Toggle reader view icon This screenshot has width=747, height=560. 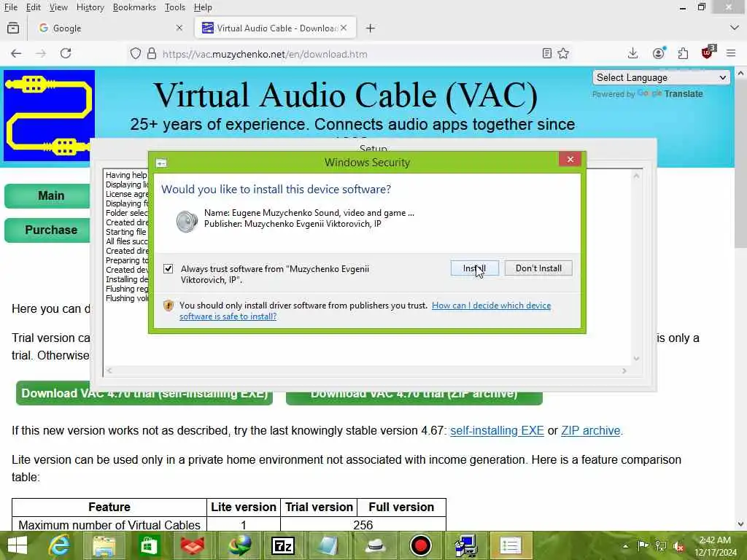547,53
